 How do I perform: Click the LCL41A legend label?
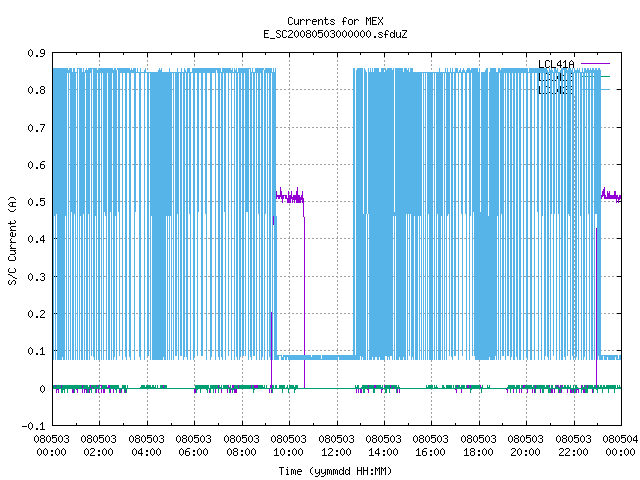[x=556, y=64]
